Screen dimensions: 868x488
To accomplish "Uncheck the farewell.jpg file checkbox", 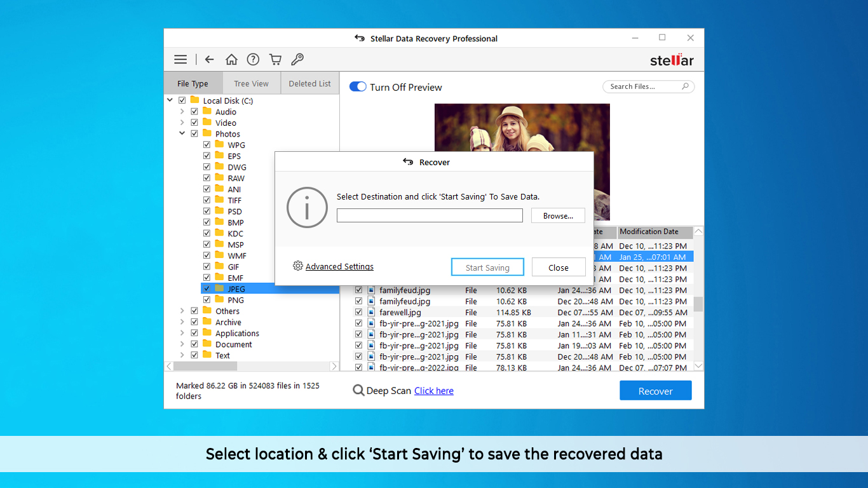I will (358, 312).
